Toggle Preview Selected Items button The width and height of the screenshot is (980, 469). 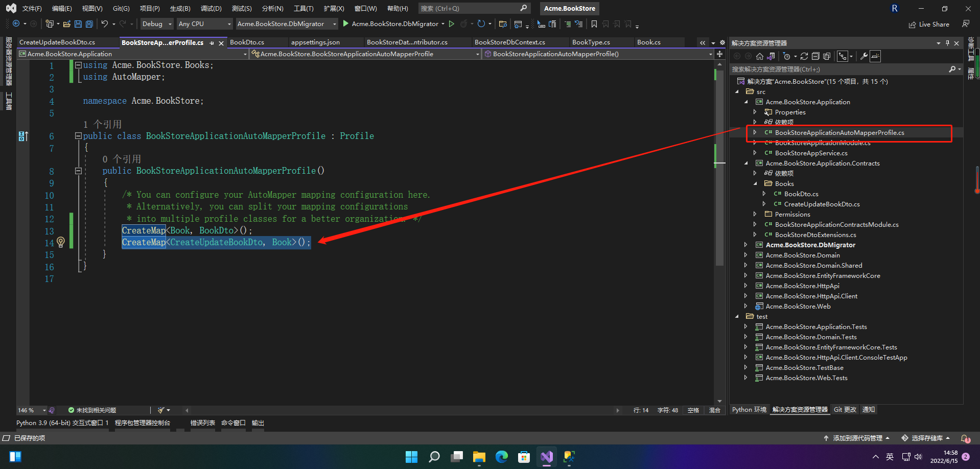coord(875,56)
